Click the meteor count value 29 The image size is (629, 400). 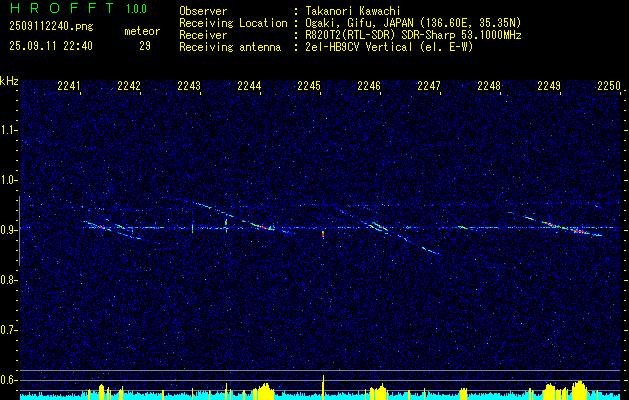coord(145,46)
